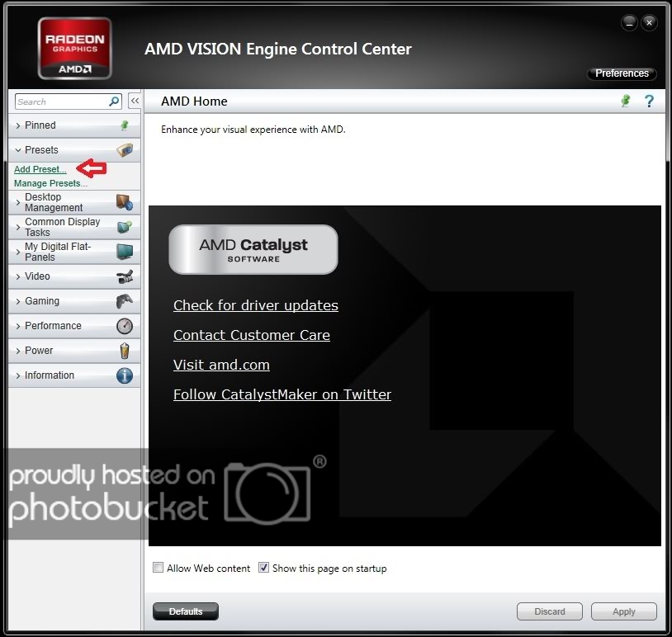Pin the AMD Home page via header pin icon
The height and width of the screenshot is (637, 672).
point(626,101)
